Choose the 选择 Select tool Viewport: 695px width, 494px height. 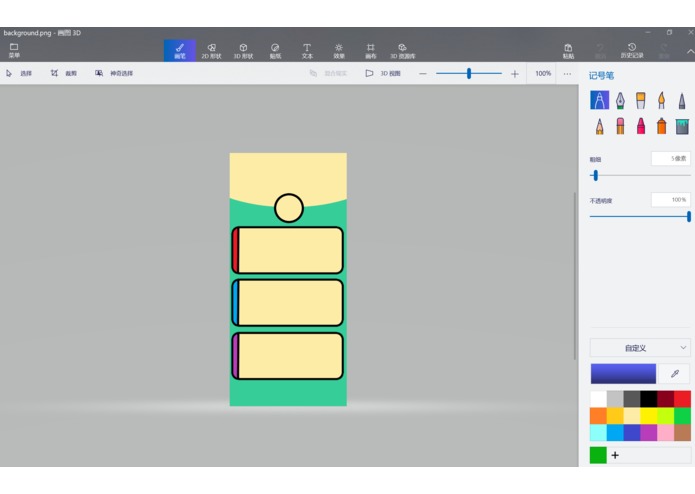tap(19, 73)
